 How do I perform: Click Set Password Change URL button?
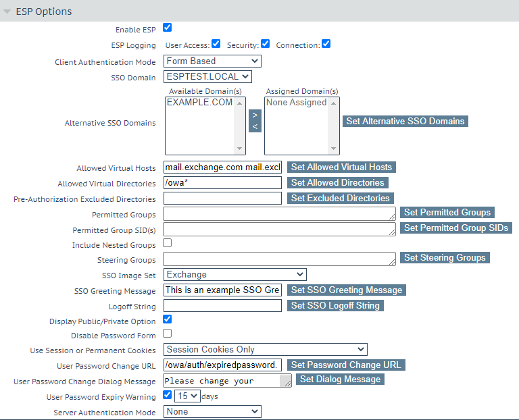[346, 365]
